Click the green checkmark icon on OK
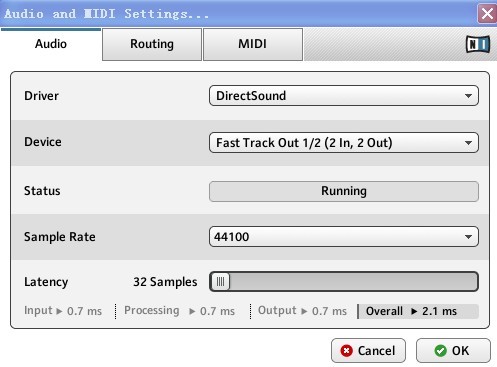The height and width of the screenshot is (367, 497). [x=440, y=351]
